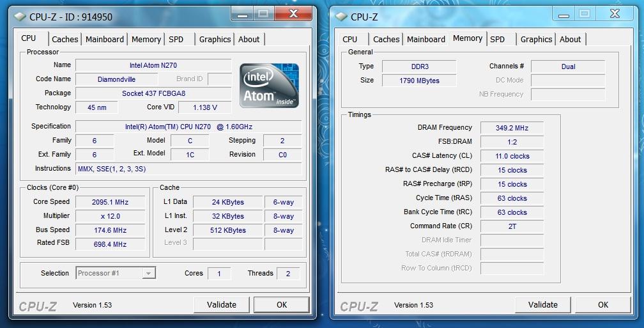Click the Threads count value '2'
Image resolution: width=644 pixels, height=328 pixels.
point(288,274)
